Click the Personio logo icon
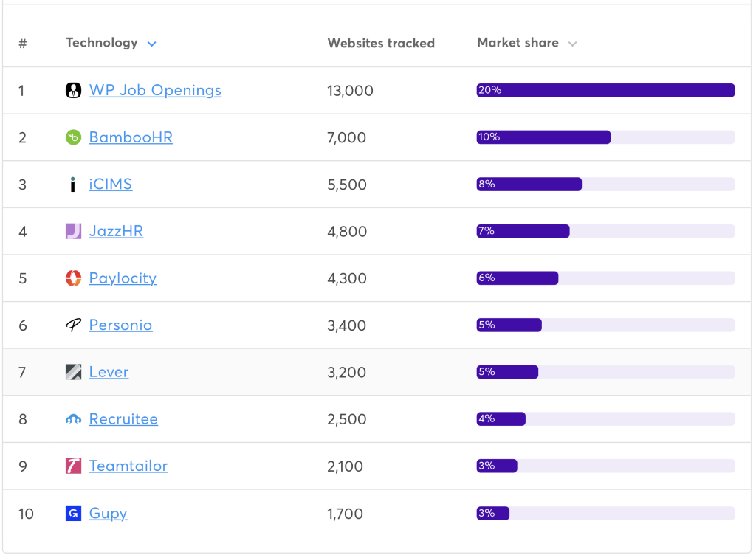This screenshot has height=558, width=756. coord(73,325)
